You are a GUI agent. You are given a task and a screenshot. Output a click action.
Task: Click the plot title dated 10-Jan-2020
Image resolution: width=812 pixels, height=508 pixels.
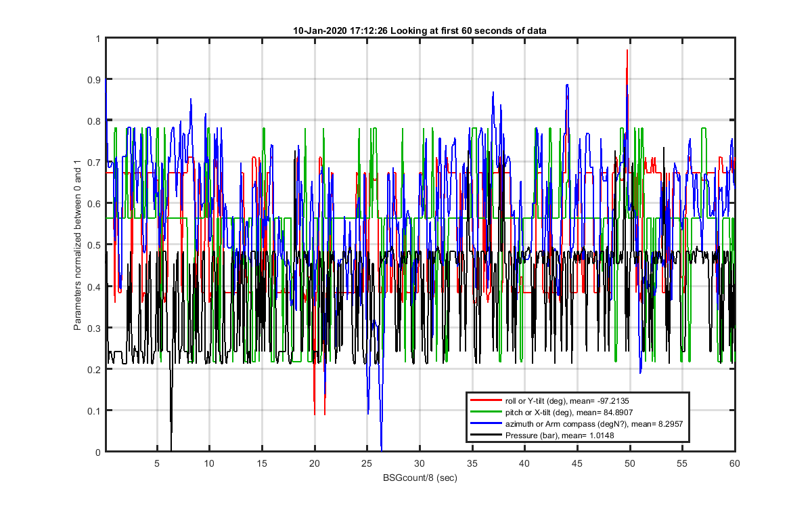pos(420,30)
